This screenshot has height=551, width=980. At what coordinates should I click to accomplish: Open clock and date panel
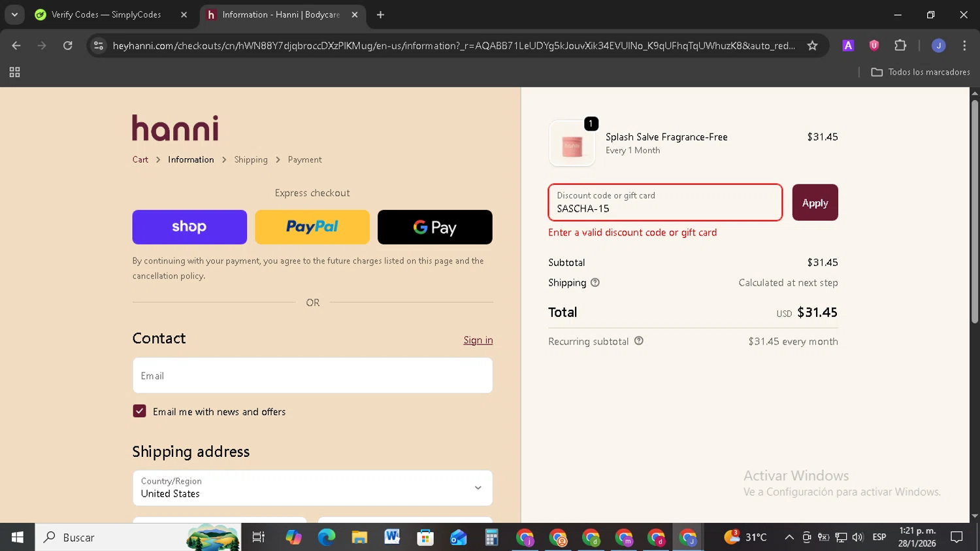coord(917,537)
